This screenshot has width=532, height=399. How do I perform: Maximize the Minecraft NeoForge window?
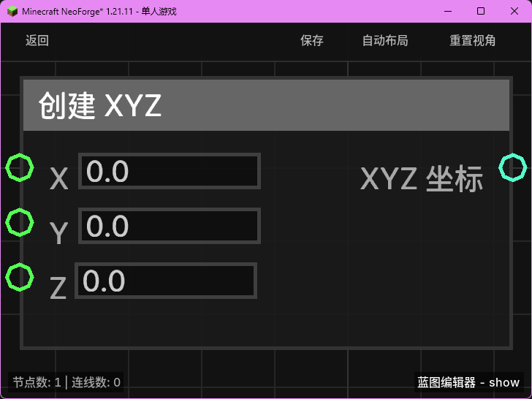click(481, 12)
